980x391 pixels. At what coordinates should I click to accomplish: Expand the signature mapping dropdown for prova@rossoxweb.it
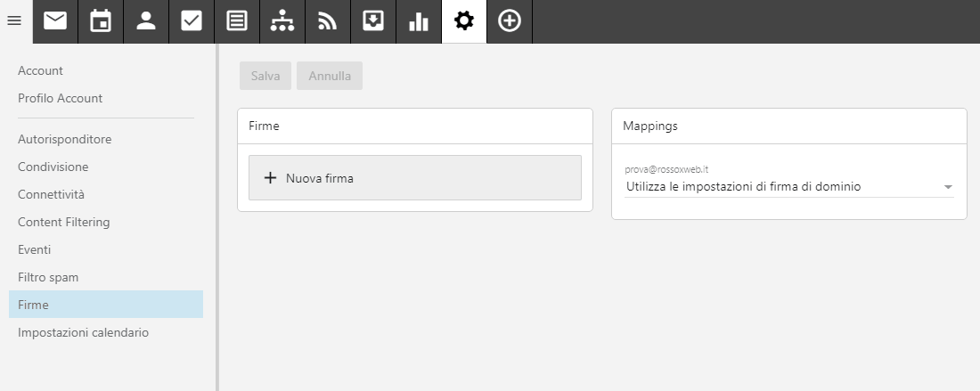pos(788,187)
